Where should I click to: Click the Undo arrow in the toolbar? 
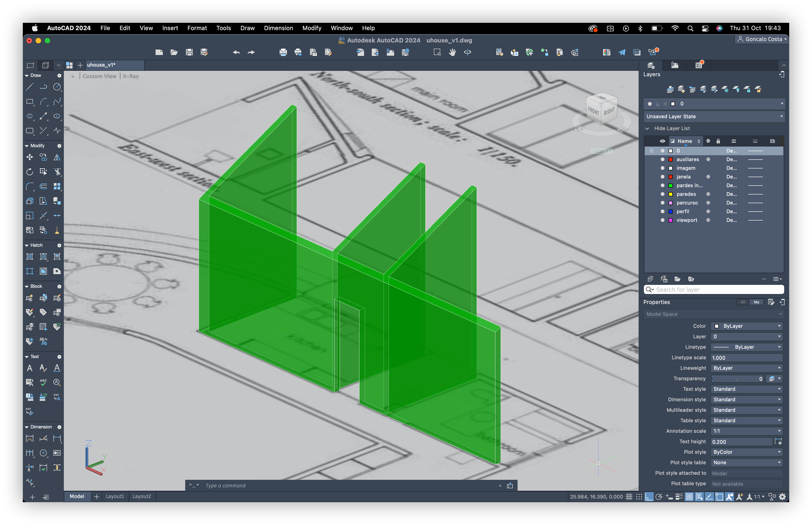[236, 52]
